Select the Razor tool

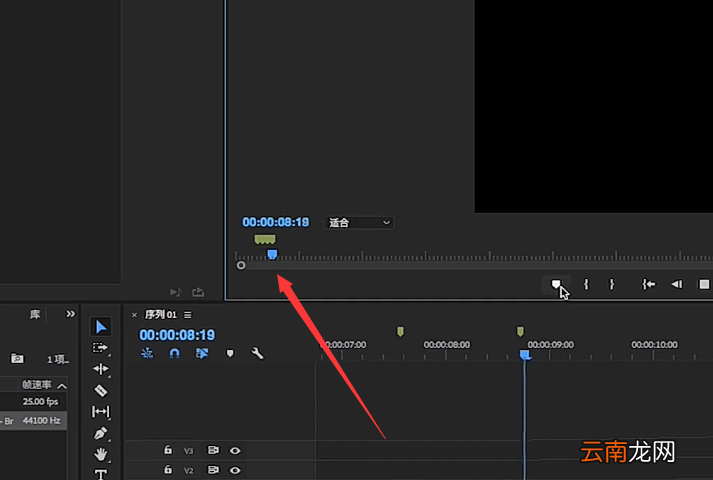point(100,390)
